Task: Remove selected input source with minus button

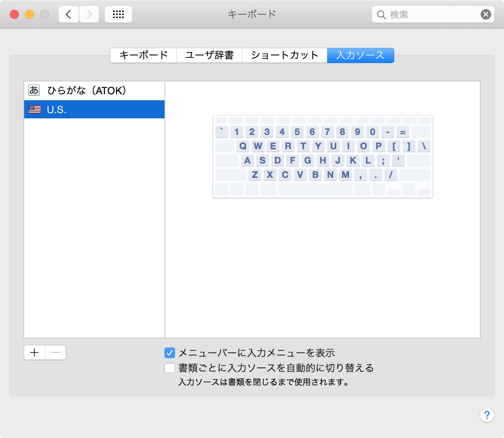Action: point(55,352)
